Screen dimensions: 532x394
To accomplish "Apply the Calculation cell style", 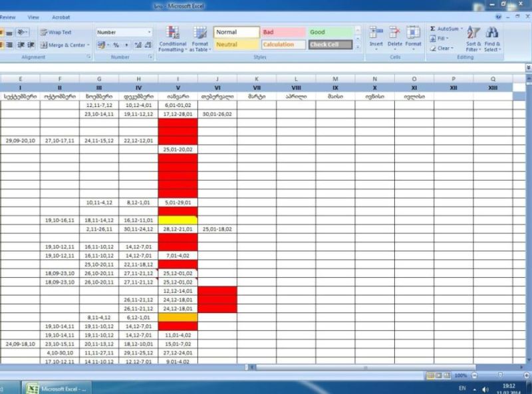I will [283, 45].
